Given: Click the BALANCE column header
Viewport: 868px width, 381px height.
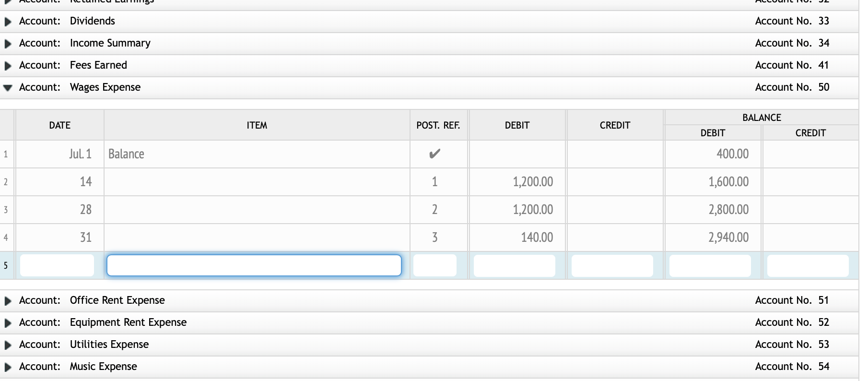Looking at the screenshot, I should coord(761,117).
